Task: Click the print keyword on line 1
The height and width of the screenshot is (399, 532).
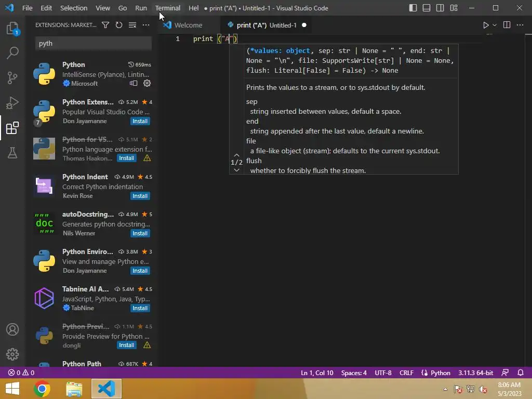Action: [x=203, y=38]
